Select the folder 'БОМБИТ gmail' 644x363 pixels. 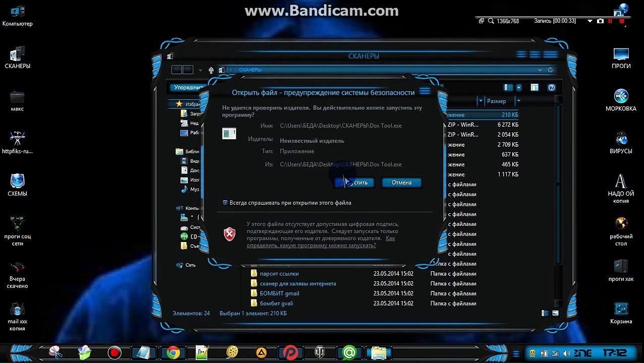click(x=279, y=293)
